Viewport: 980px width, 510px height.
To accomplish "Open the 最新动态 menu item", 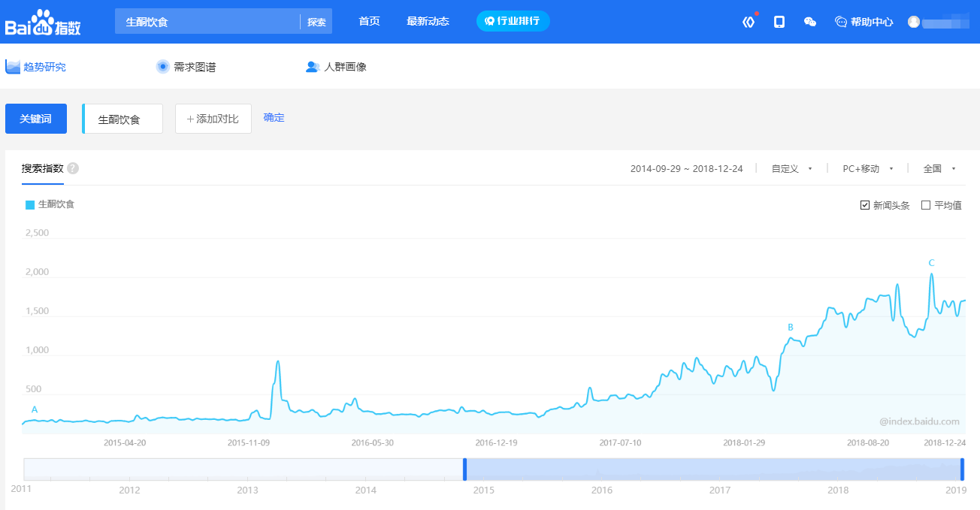I will pyautogui.click(x=428, y=21).
